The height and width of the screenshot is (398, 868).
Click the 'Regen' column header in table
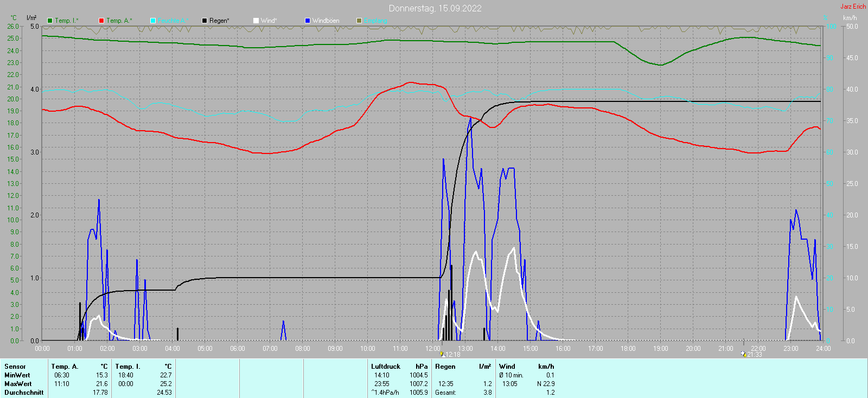(x=445, y=367)
